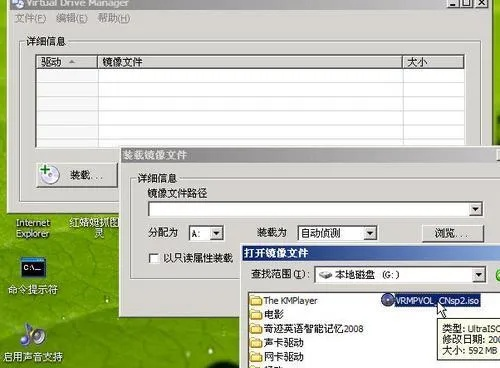
Task: Click the local disk G drive icon
Action: (325, 275)
